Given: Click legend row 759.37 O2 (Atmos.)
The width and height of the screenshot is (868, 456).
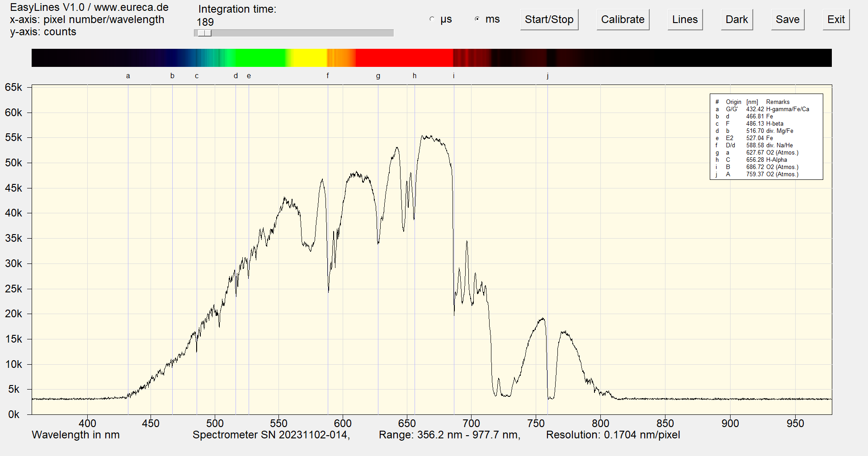Looking at the screenshot, I should click(x=757, y=174).
